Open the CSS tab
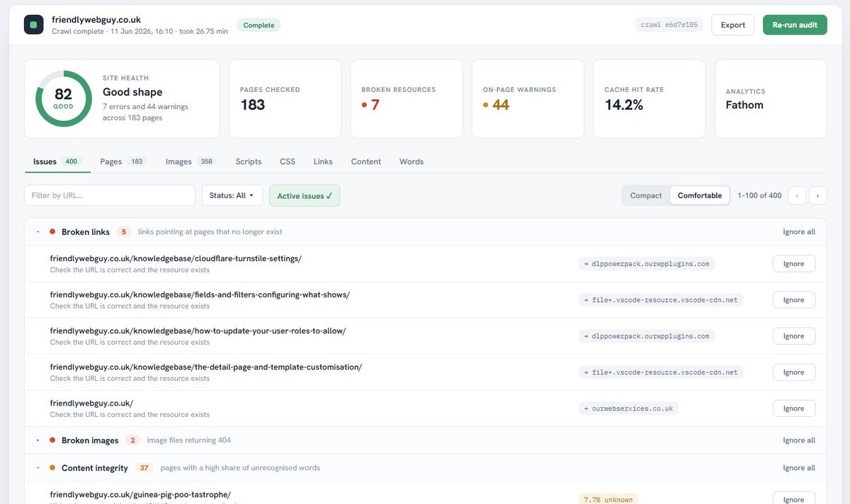Viewport: 850px width, 504px height. pos(288,161)
